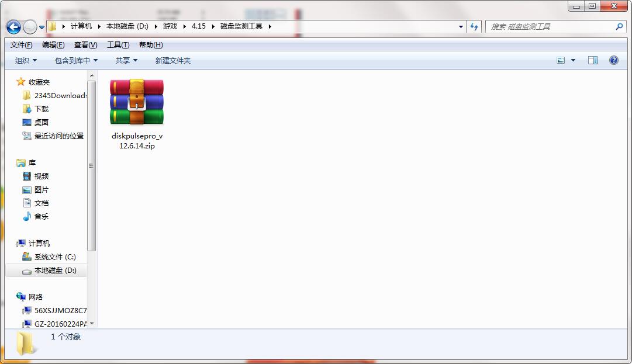Open 桌面 in the navigation pane

click(42, 123)
